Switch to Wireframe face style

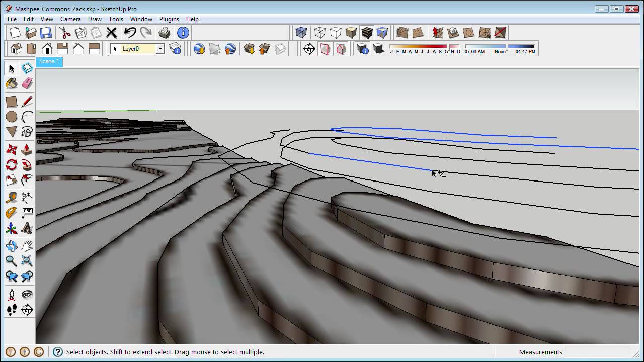[320, 33]
